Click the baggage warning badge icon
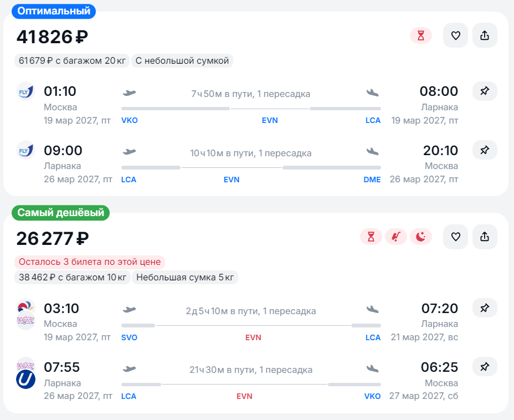The width and height of the screenshot is (514, 420). click(396, 237)
